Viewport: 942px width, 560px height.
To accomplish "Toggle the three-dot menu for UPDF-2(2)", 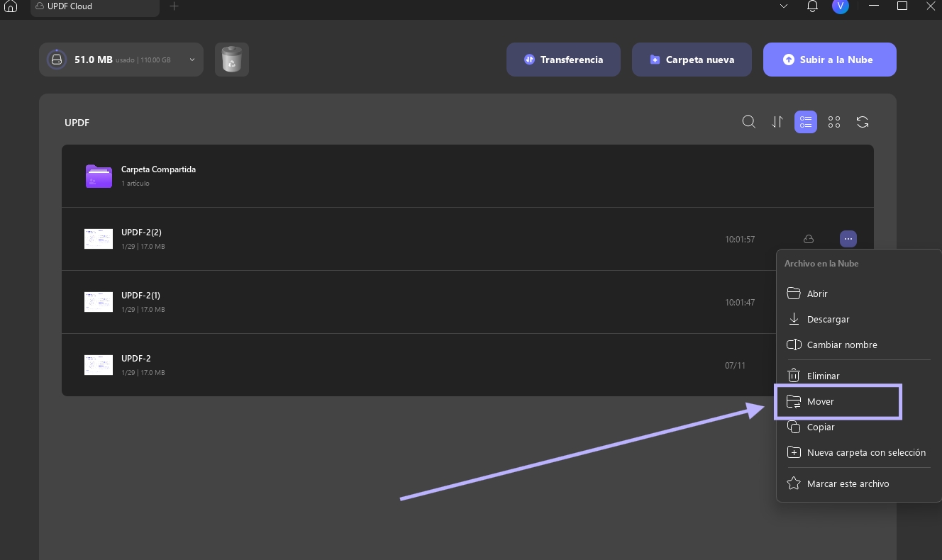I will (848, 239).
